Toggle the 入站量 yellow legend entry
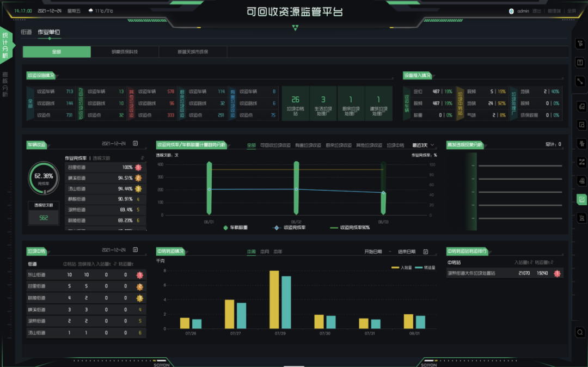 (401, 267)
